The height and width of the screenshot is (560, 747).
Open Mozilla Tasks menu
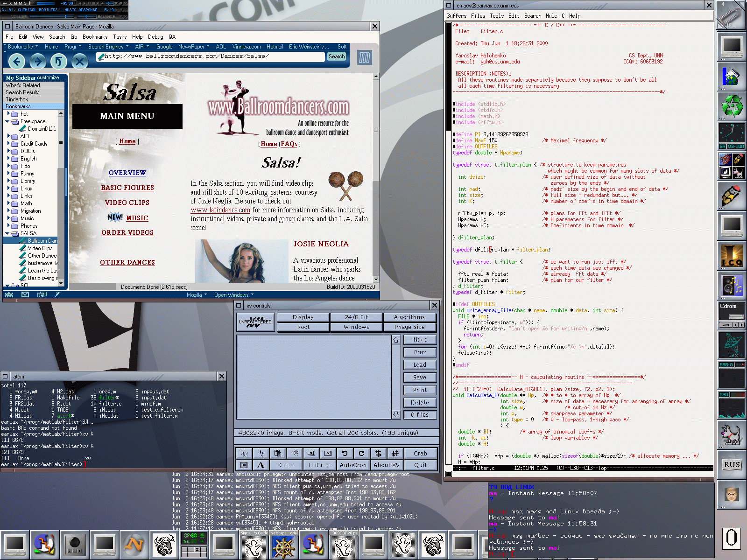click(120, 37)
